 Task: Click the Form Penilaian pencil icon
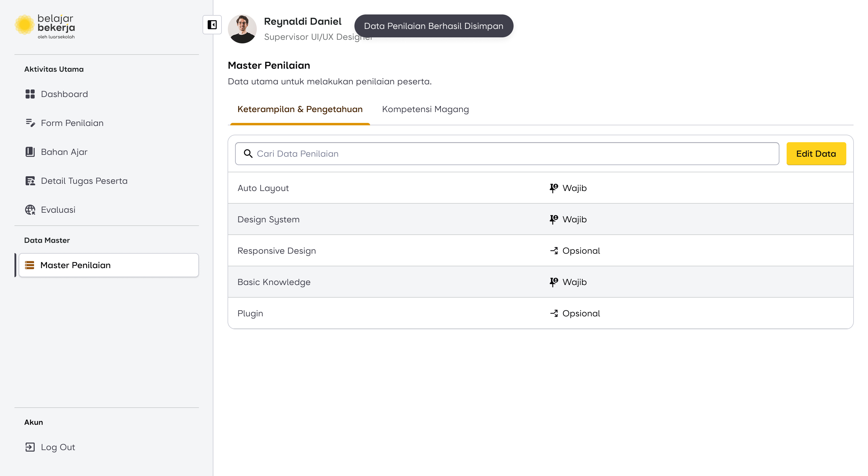click(30, 123)
